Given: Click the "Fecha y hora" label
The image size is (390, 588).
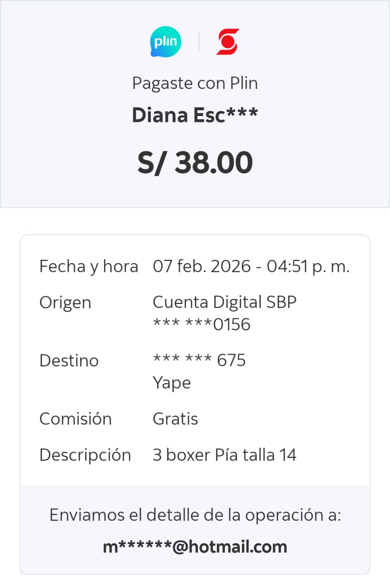Looking at the screenshot, I should tap(89, 266).
